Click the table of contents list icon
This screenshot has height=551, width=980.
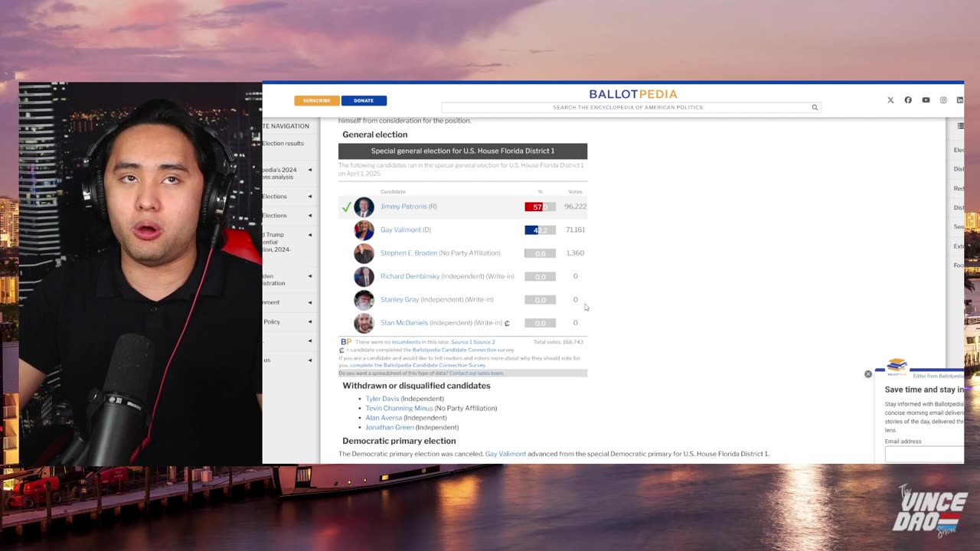961,126
